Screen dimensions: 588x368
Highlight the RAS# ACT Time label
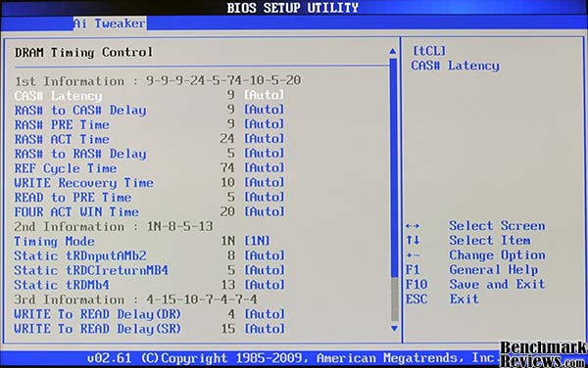coord(62,140)
